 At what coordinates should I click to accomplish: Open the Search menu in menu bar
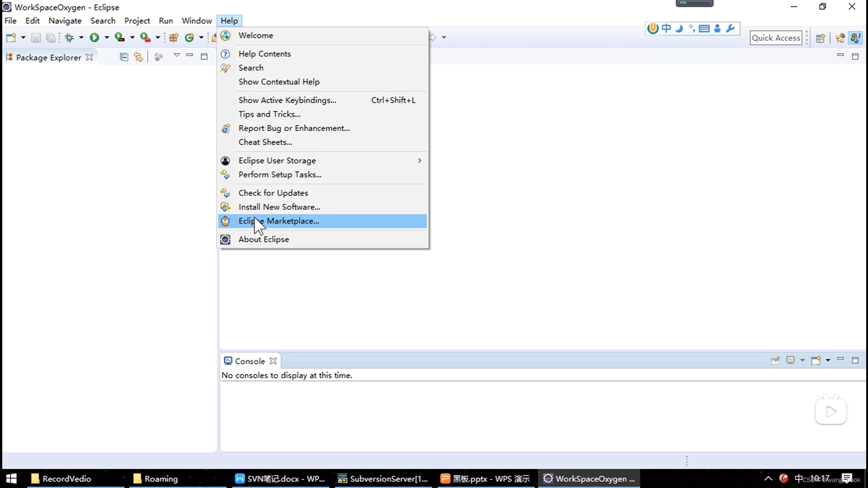pos(103,21)
